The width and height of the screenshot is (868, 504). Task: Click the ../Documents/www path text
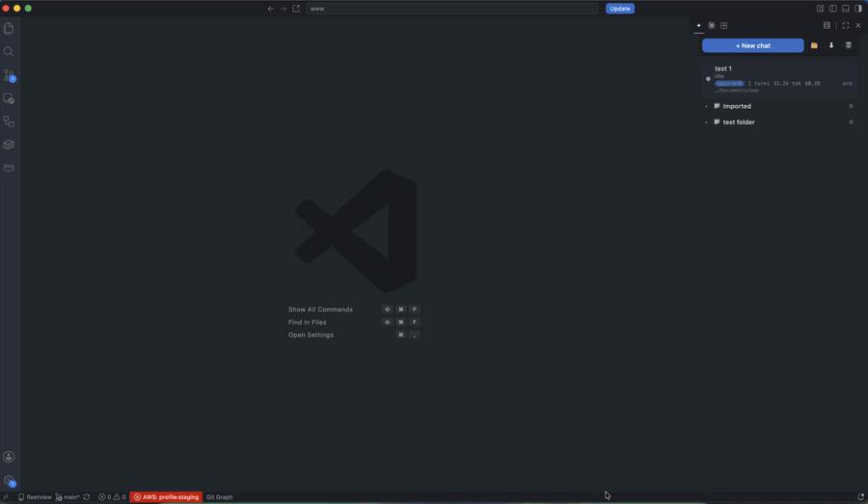(x=736, y=91)
